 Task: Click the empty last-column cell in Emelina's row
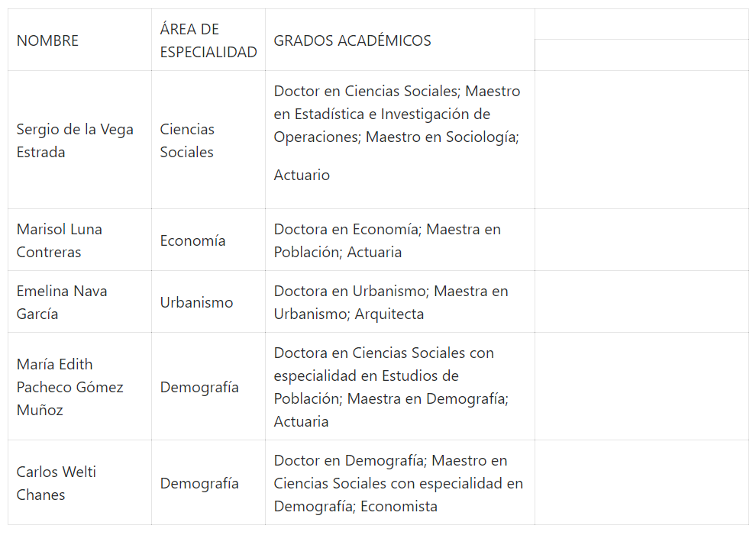tap(641, 302)
